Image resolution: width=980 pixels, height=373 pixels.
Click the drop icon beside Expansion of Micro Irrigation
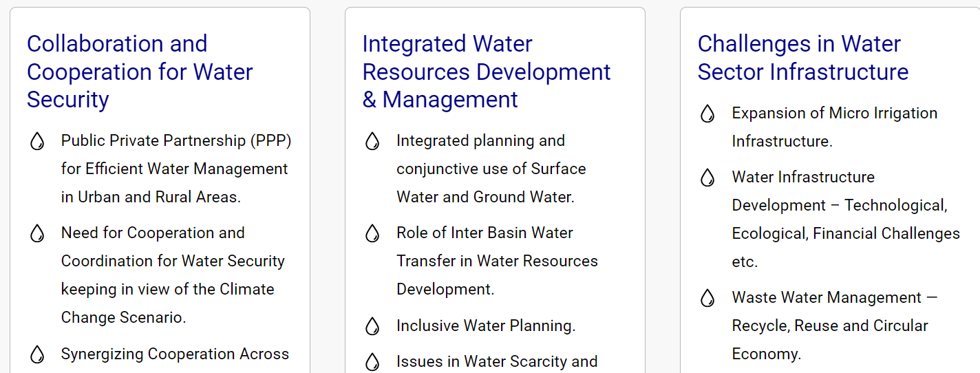tap(707, 114)
